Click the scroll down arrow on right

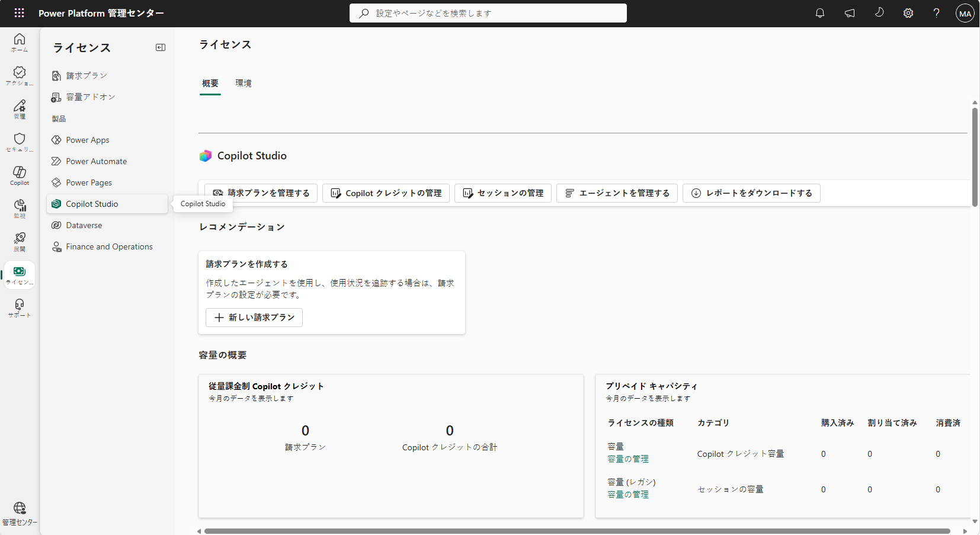point(975,522)
